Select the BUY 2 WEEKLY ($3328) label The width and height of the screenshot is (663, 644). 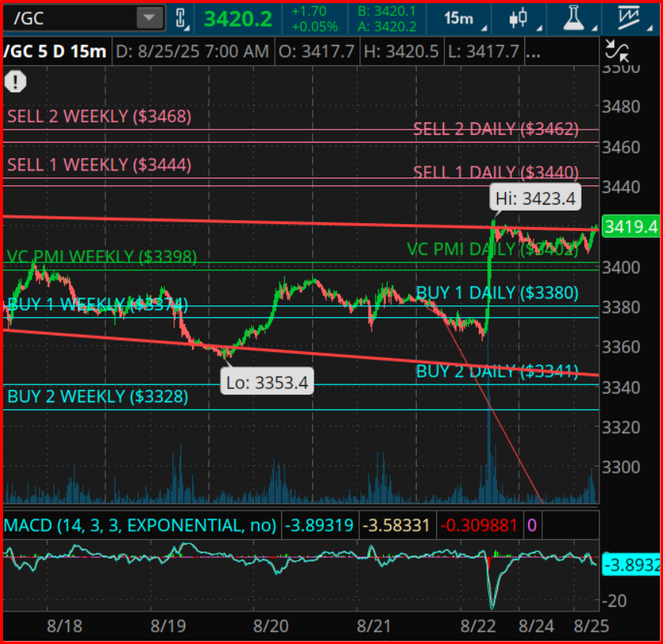click(x=98, y=397)
